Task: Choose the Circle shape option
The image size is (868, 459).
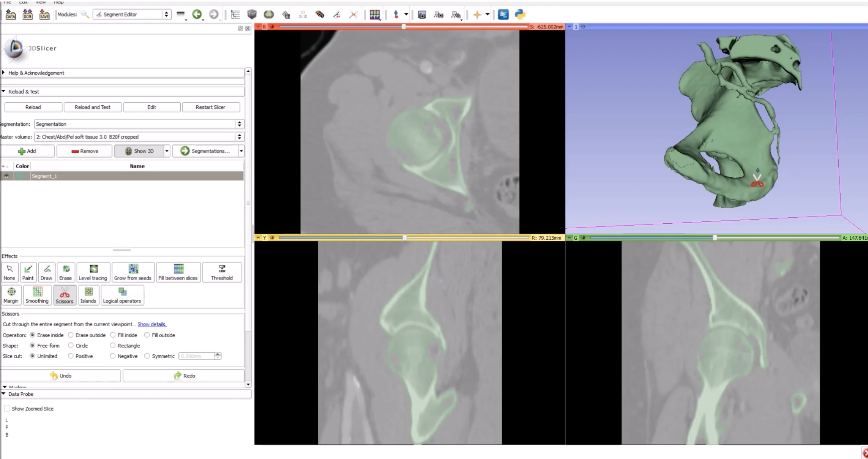Action: click(71, 345)
